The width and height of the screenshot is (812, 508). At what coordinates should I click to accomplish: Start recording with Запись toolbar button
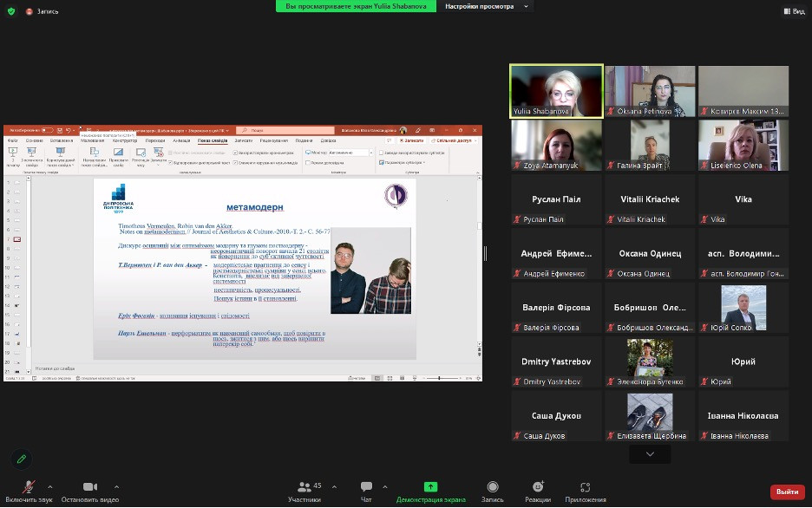[493, 489]
